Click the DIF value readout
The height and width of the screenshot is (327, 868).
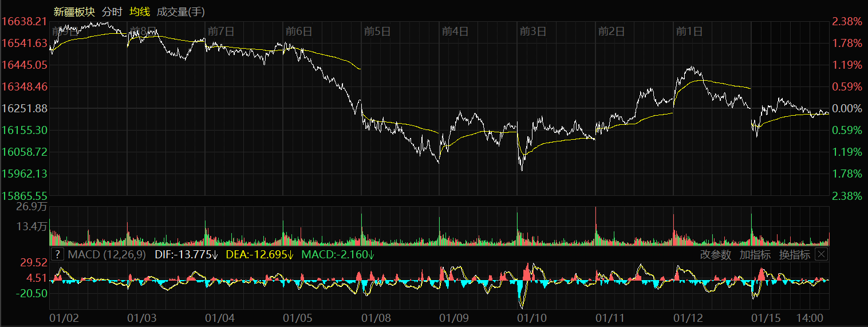[187, 255]
